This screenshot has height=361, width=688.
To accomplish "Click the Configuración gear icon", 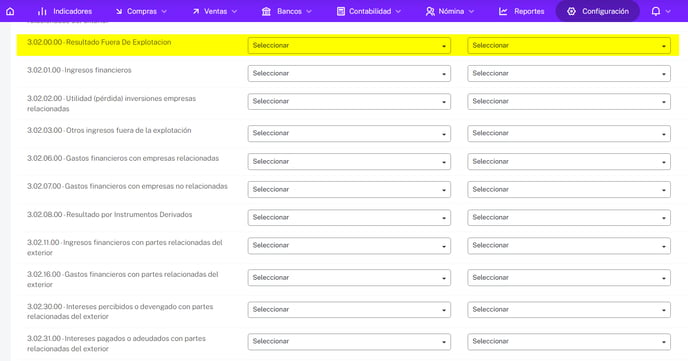I will point(571,11).
